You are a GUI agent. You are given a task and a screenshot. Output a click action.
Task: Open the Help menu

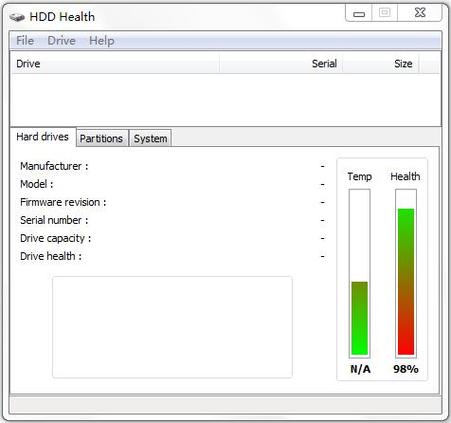click(102, 41)
